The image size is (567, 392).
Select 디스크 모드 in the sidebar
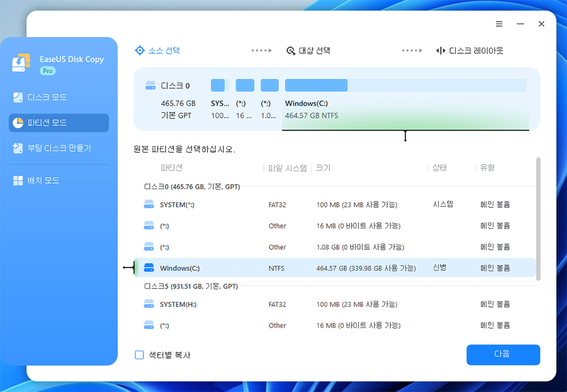(x=58, y=97)
